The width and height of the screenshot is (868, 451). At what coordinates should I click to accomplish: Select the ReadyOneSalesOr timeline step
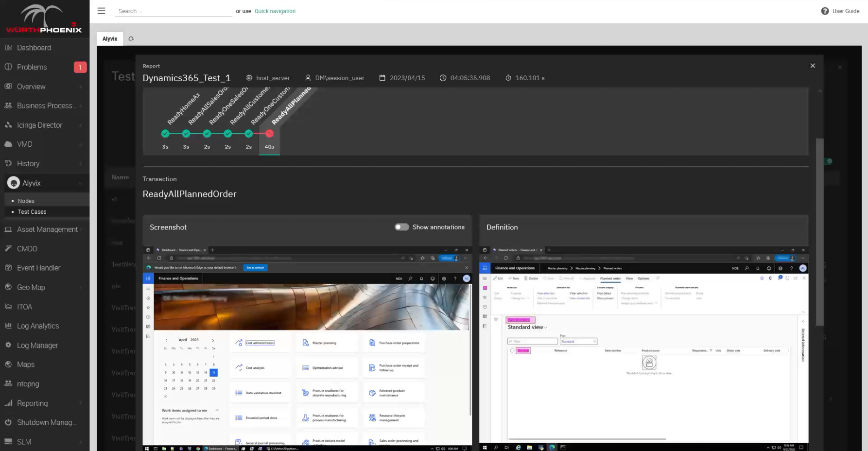click(207, 134)
